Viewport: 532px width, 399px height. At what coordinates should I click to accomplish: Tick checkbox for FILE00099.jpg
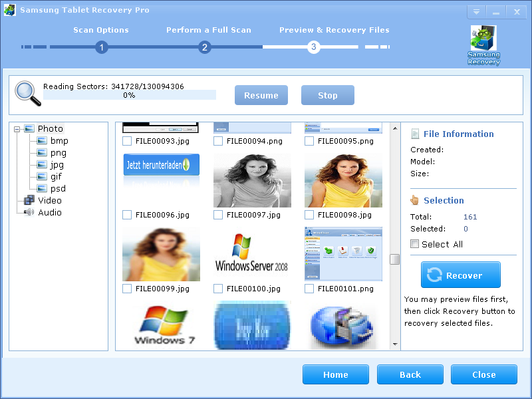127,289
